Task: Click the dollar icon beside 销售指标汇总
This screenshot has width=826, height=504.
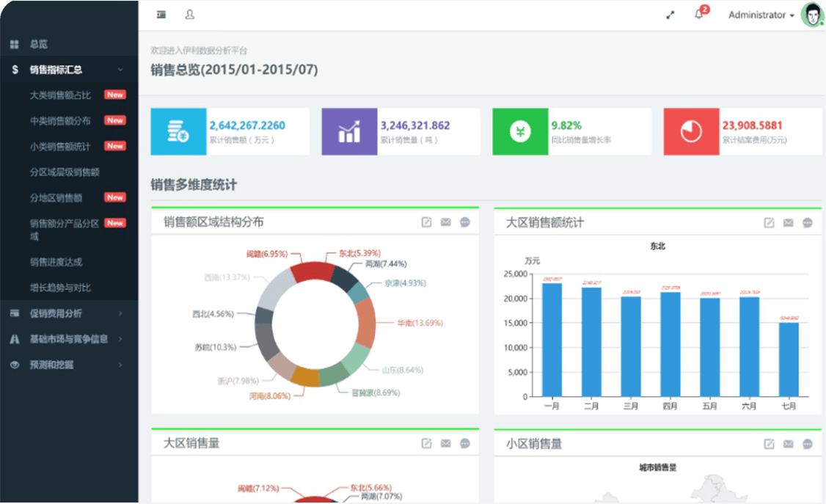Action: click(15, 70)
